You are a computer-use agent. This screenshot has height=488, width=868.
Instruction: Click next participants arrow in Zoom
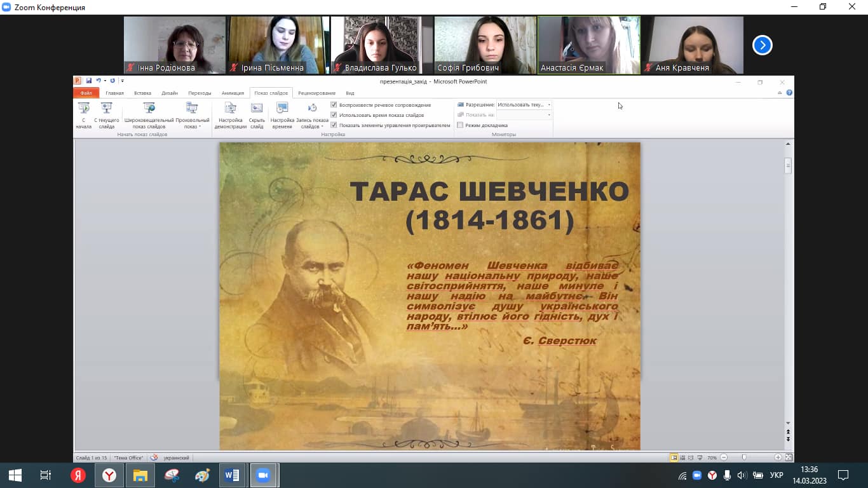pos(762,45)
